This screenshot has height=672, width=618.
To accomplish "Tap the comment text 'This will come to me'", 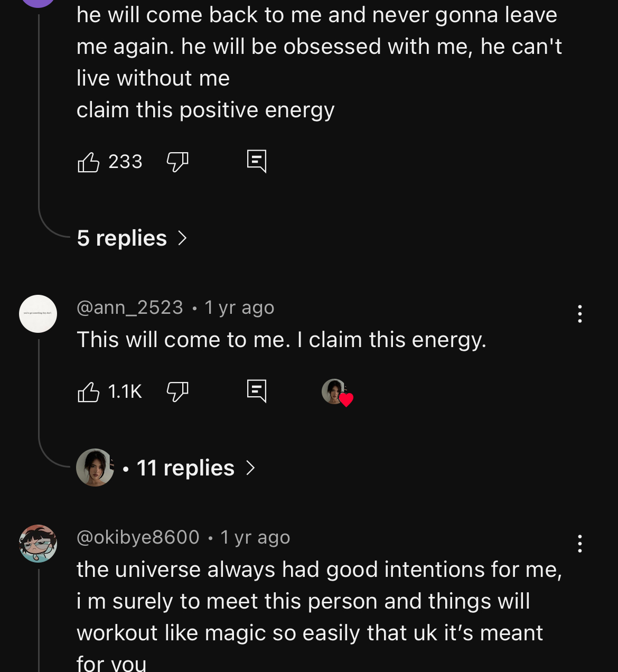I will coord(183,340).
